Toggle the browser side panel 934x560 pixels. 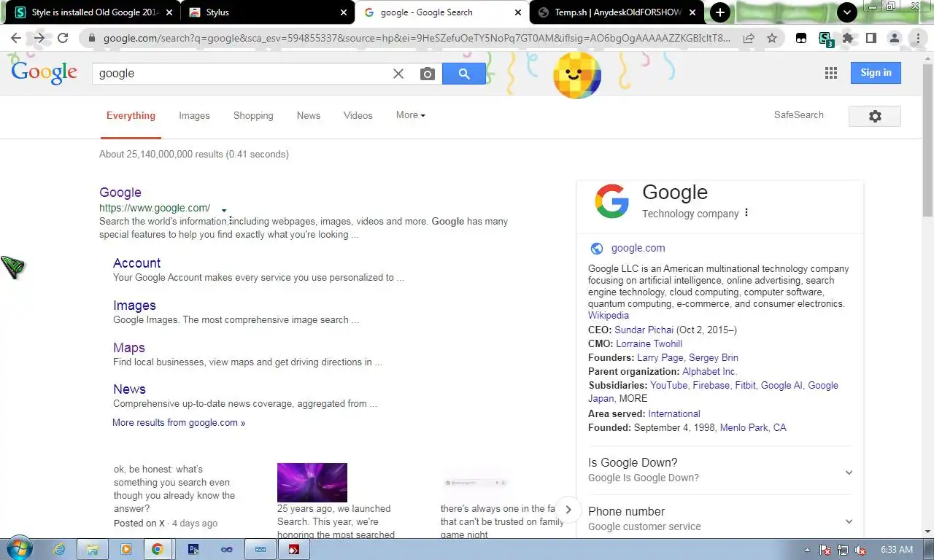click(x=871, y=38)
